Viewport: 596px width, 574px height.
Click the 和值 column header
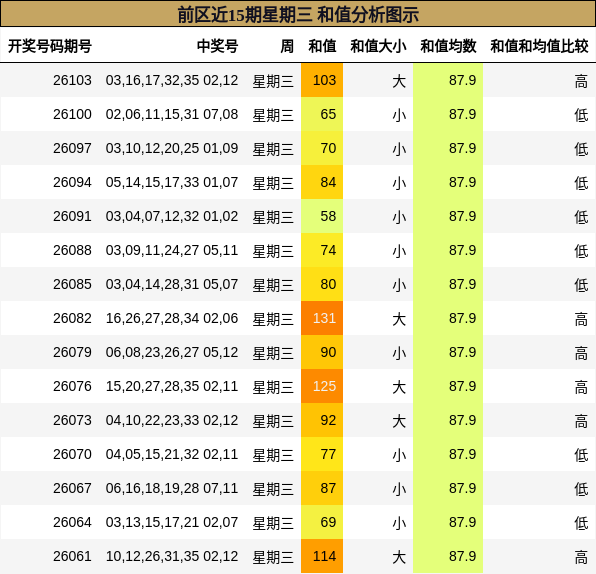(x=322, y=46)
